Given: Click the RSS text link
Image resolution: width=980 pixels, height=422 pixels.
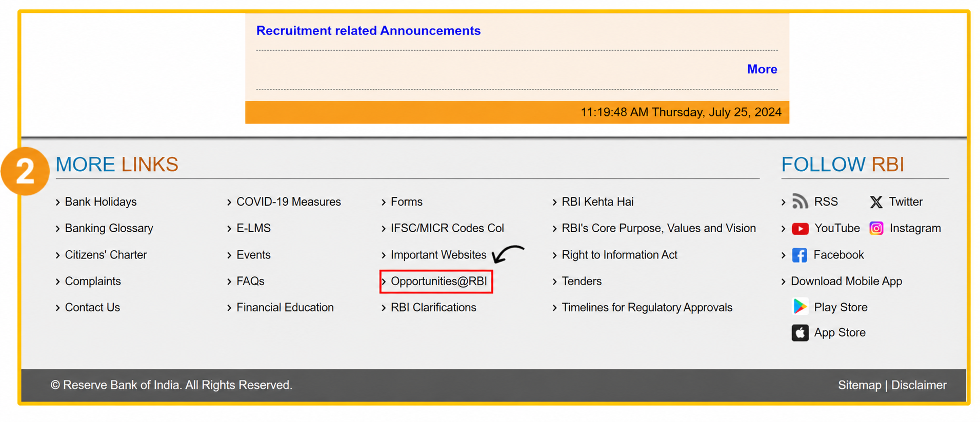Looking at the screenshot, I should 826,202.
